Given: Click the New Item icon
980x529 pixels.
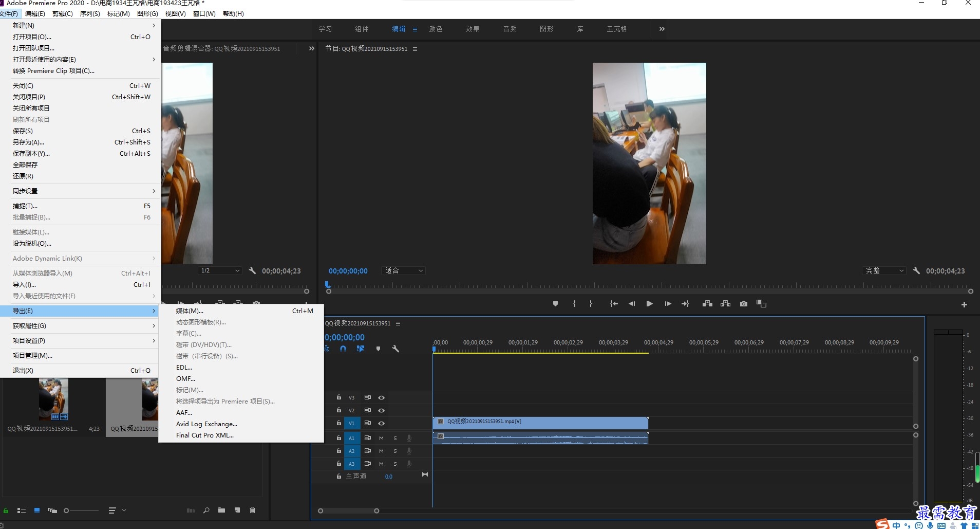Looking at the screenshot, I should (237, 510).
